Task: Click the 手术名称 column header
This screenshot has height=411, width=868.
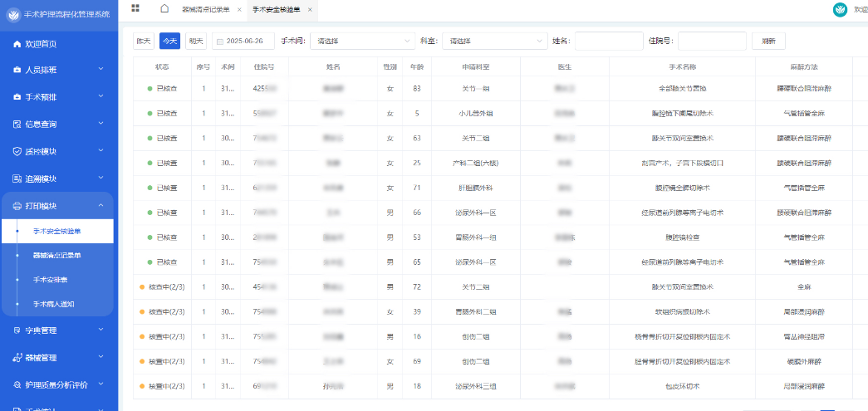Action: tap(682, 67)
